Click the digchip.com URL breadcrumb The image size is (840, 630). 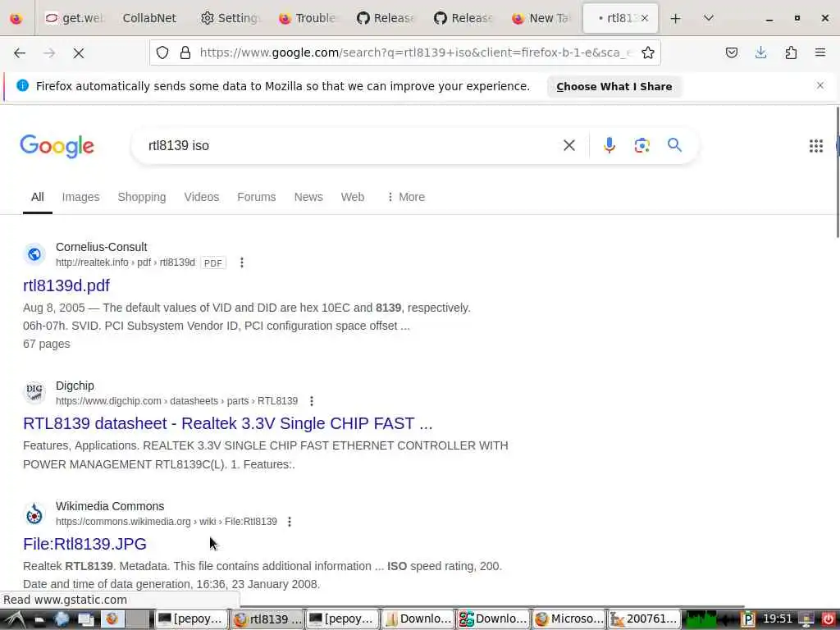tap(177, 401)
